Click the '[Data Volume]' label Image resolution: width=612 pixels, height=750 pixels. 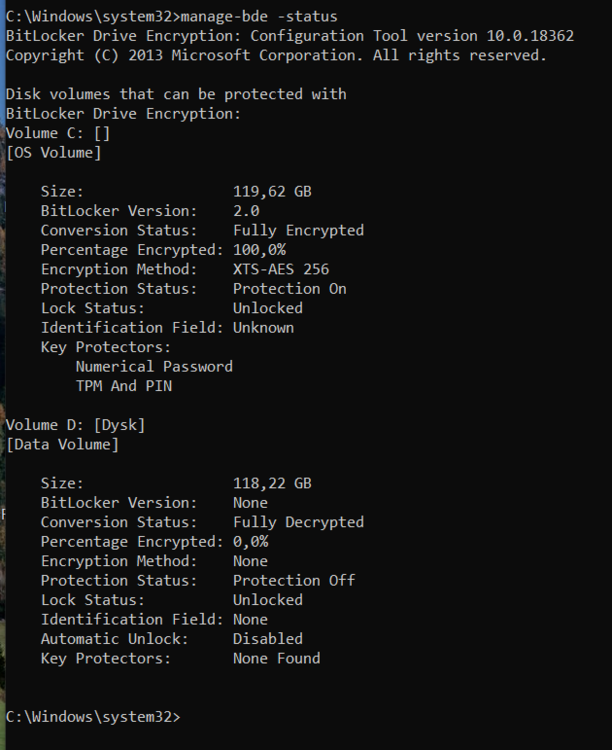[x=62, y=445]
